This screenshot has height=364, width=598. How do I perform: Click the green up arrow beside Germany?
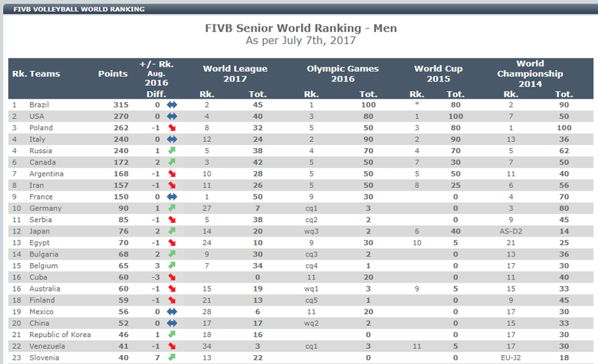[172, 208]
